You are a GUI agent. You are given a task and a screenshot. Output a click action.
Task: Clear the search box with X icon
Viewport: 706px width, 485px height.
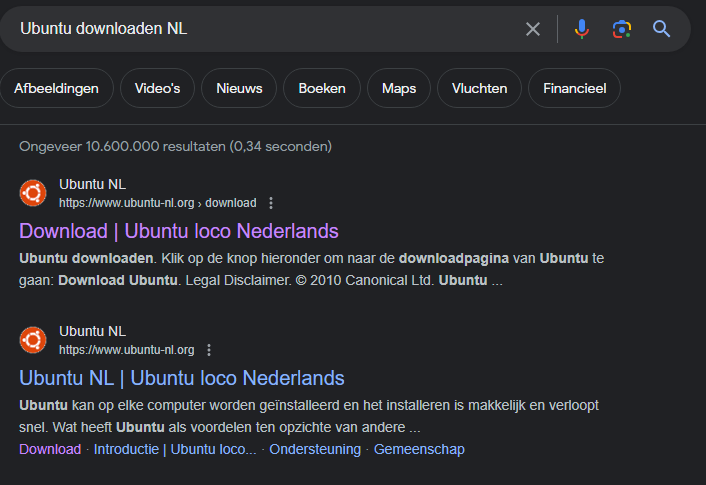(533, 29)
